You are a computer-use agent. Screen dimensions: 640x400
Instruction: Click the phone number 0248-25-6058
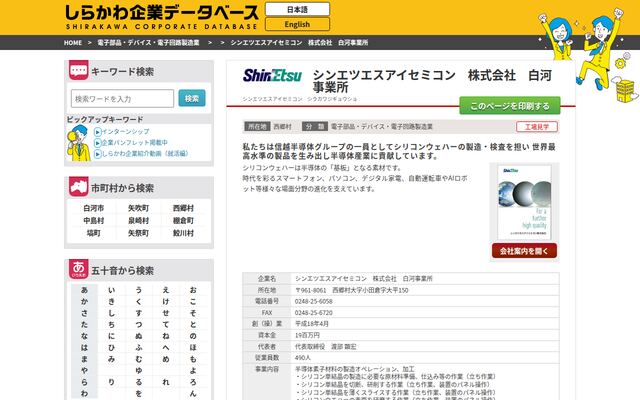313,301
